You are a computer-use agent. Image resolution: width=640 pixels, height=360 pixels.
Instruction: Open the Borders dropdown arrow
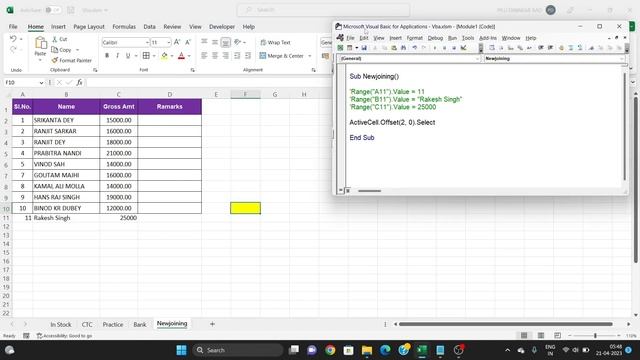(154, 56)
